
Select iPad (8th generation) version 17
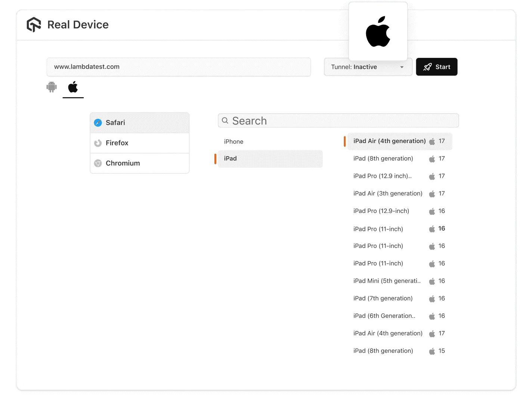(x=400, y=159)
